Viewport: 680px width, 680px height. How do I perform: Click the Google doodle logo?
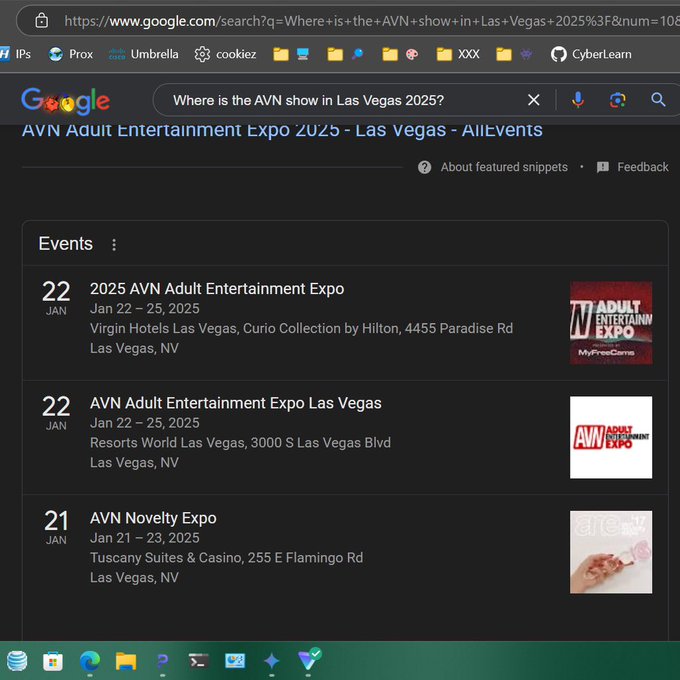tap(65, 101)
